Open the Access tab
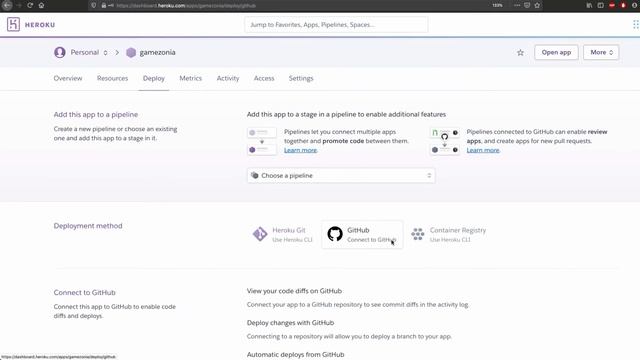The image size is (640, 360). pyautogui.click(x=264, y=78)
